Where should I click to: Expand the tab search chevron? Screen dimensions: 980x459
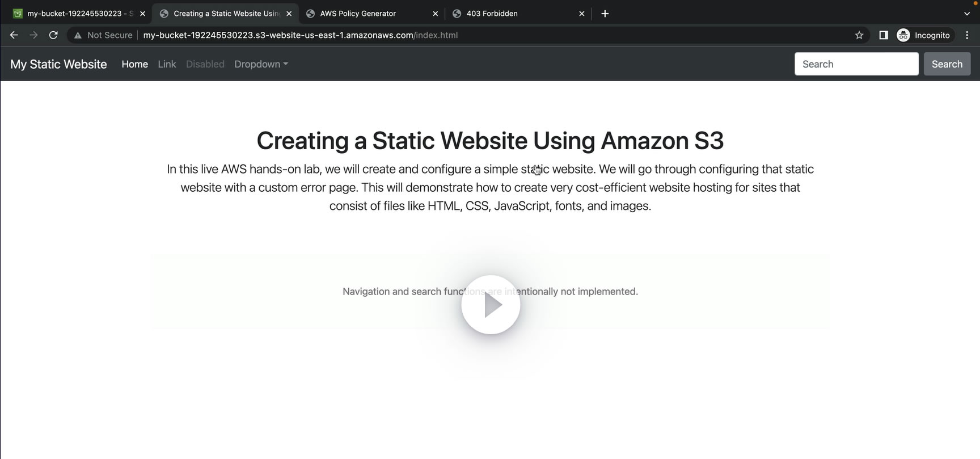coord(967,14)
